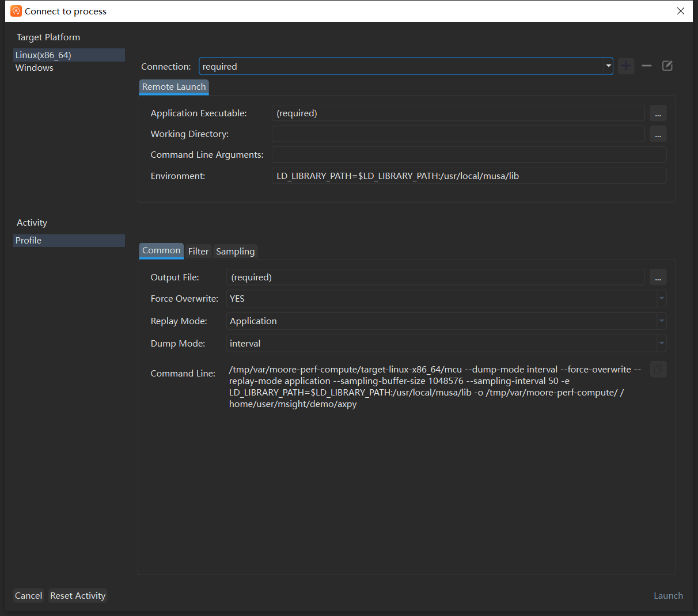Image resolution: width=698 pixels, height=616 pixels.
Task: Expand the Connection combo box arrow
Action: [608, 66]
